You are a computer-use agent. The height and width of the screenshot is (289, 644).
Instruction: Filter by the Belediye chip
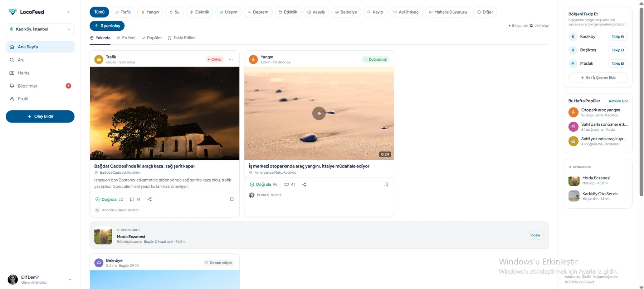(346, 12)
